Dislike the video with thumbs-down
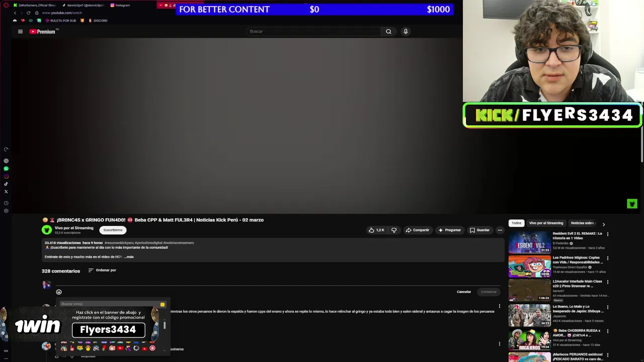Viewport: 644px width, 362px height. [x=394, y=230]
